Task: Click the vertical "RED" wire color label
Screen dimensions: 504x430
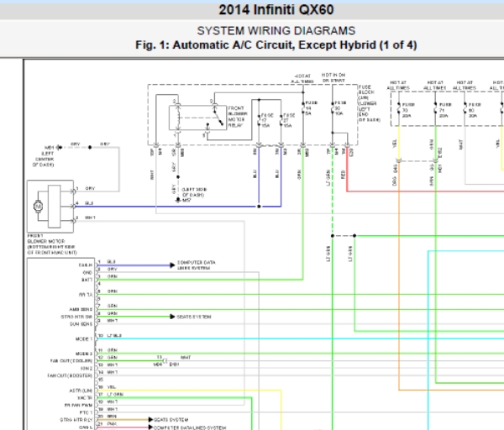Action: pyautogui.click(x=343, y=175)
